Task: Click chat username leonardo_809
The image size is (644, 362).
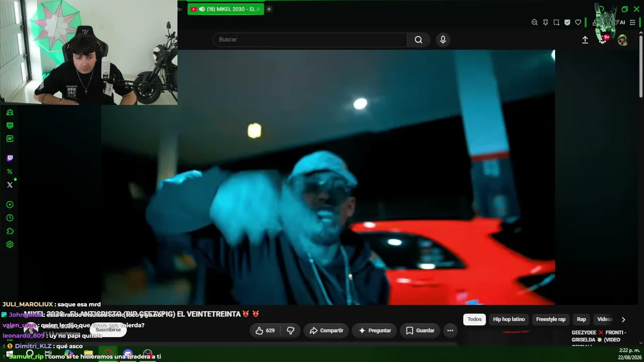Action: 24,335
